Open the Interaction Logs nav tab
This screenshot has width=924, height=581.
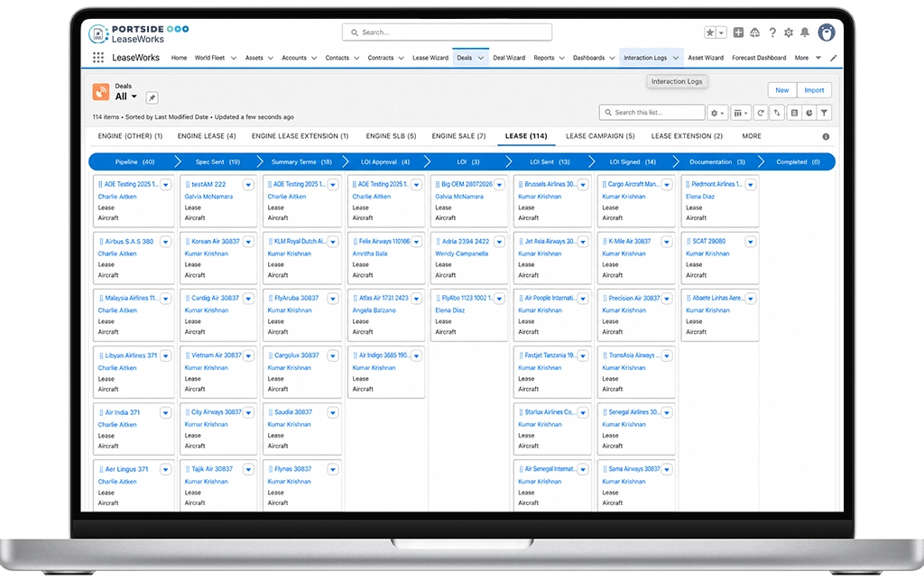pyautogui.click(x=645, y=58)
